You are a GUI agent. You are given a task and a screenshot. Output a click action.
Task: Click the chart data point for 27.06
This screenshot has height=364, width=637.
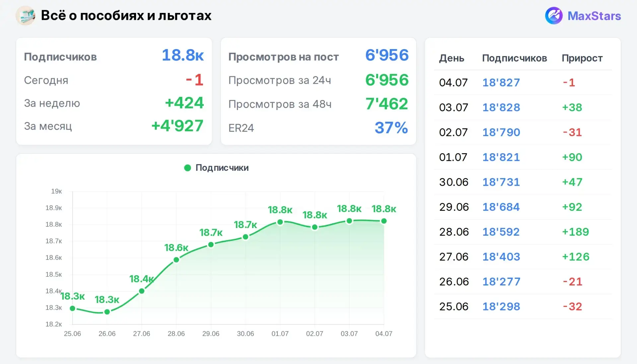(x=142, y=291)
